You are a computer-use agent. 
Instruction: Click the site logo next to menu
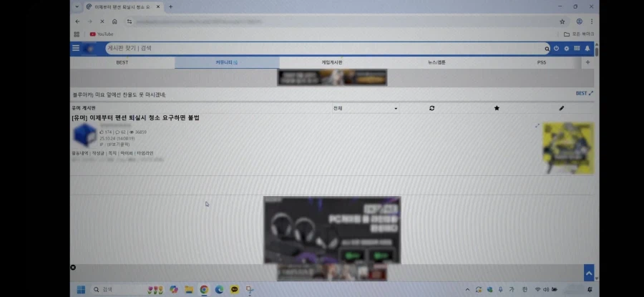[x=89, y=49]
